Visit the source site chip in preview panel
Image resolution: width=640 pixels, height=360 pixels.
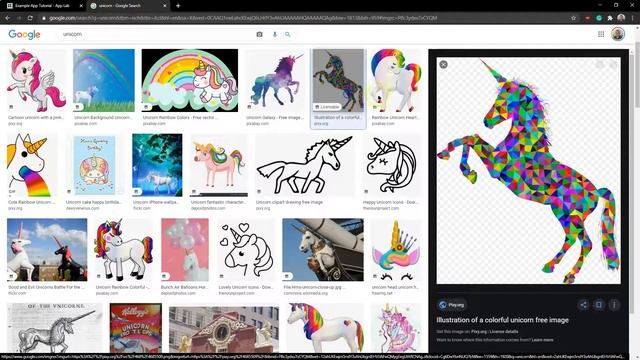coord(452,305)
